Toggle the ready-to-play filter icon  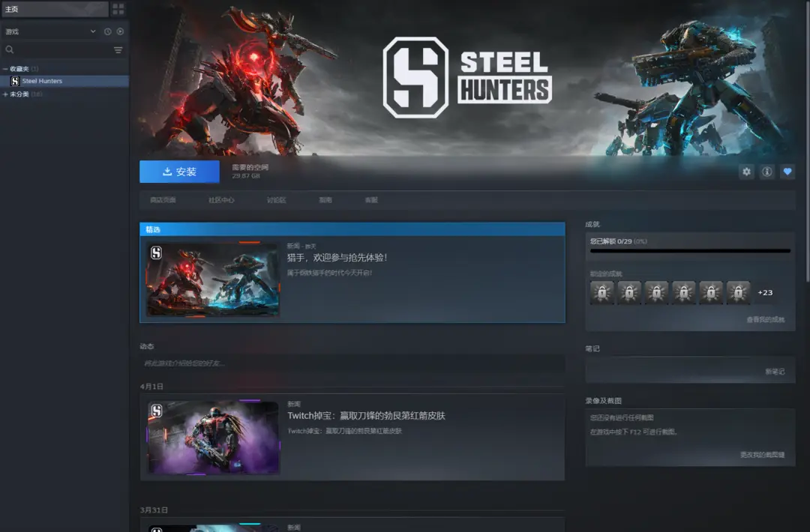[x=120, y=31]
